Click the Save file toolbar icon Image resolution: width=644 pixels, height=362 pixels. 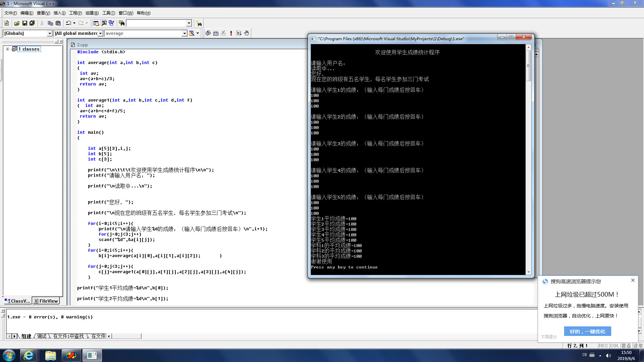pyautogui.click(x=24, y=23)
